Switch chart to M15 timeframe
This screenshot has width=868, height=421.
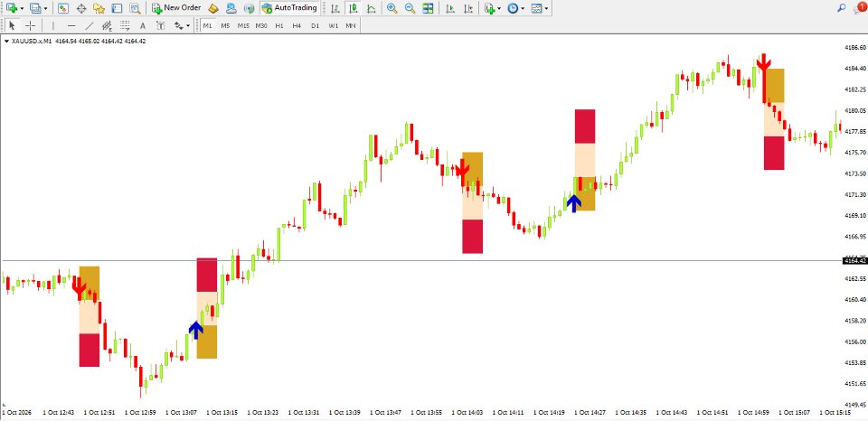click(x=243, y=25)
